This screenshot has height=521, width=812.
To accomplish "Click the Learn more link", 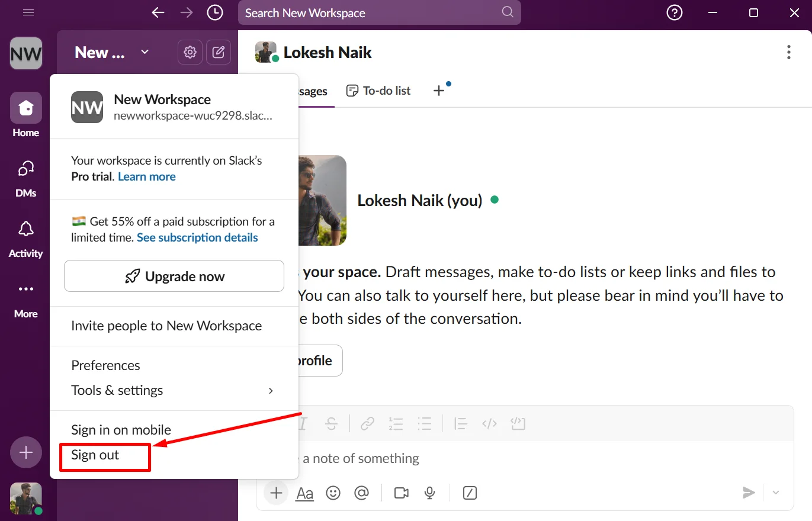I will pos(147,176).
